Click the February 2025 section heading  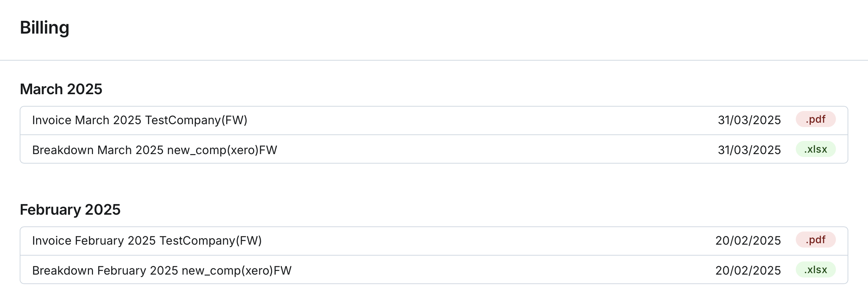coord(70,210)
